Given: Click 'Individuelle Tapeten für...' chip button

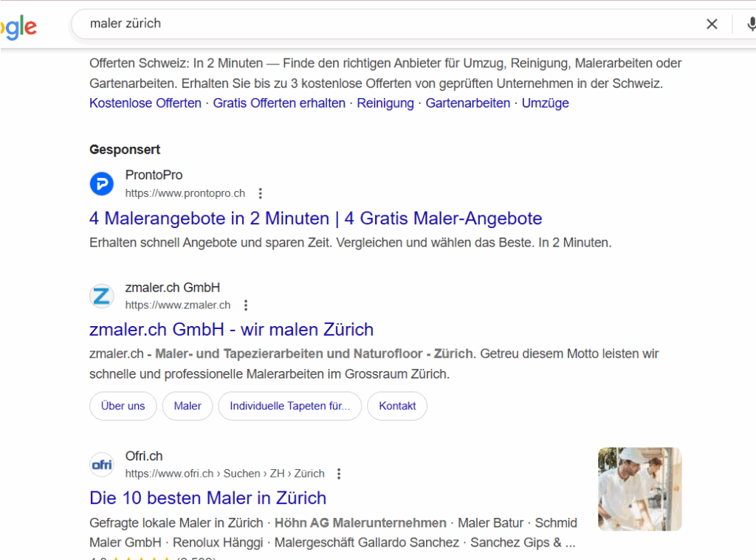Looking at the screenshot, I should tap(289, 406).
